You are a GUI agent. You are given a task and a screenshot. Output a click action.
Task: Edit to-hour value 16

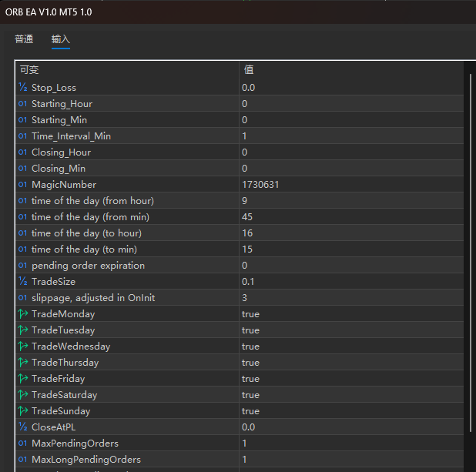(x=351, y=233)
